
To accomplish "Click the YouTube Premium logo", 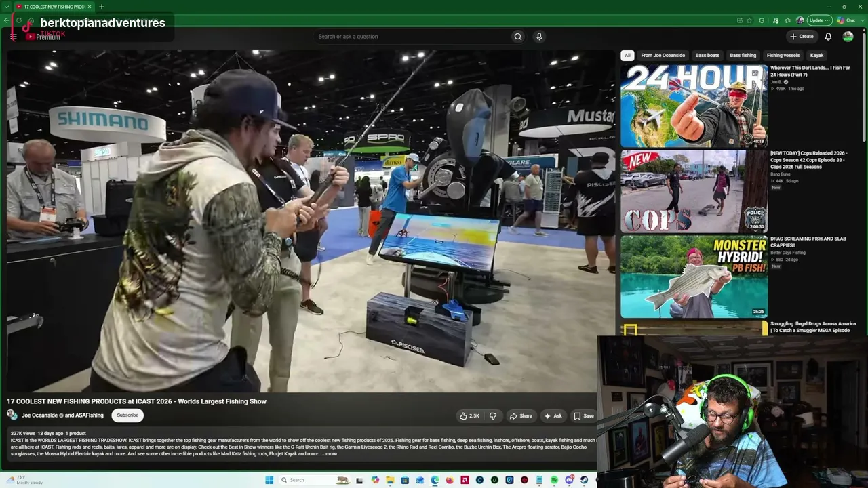I will pos(43,37).
